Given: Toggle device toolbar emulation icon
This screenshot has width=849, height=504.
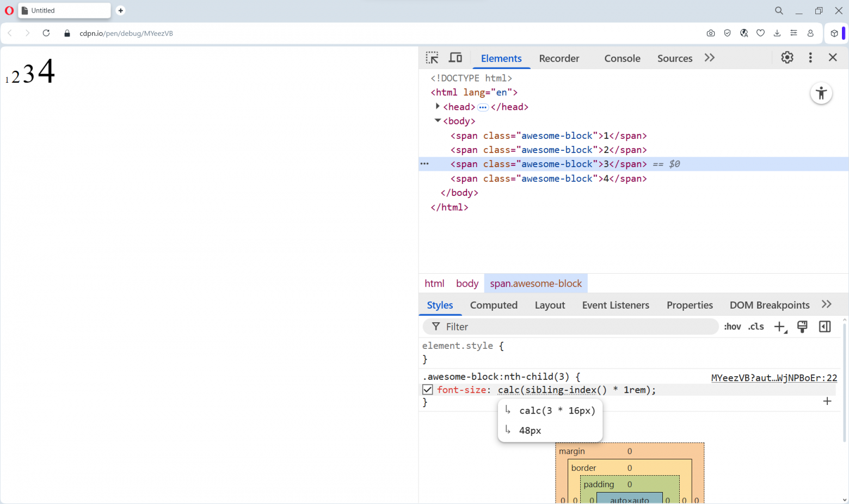Looking at the screenshot, I should (x=455, y=58).
